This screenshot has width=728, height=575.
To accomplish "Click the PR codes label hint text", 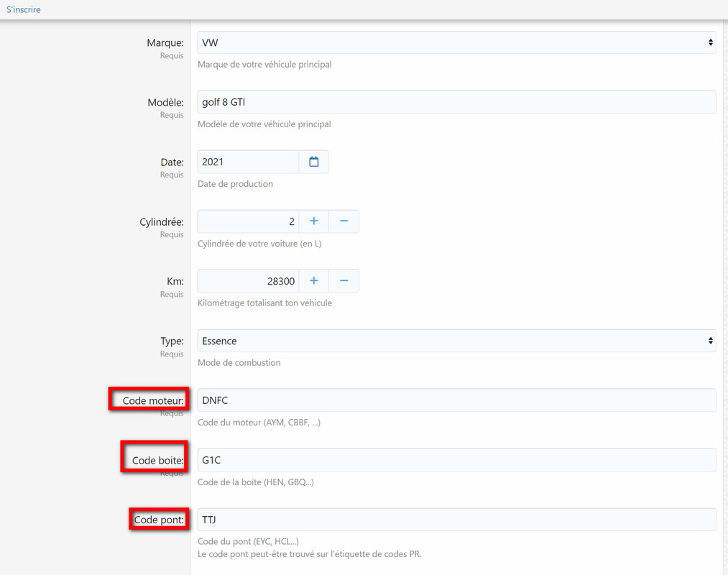I will pyautogui.click(x=310, y=554).
